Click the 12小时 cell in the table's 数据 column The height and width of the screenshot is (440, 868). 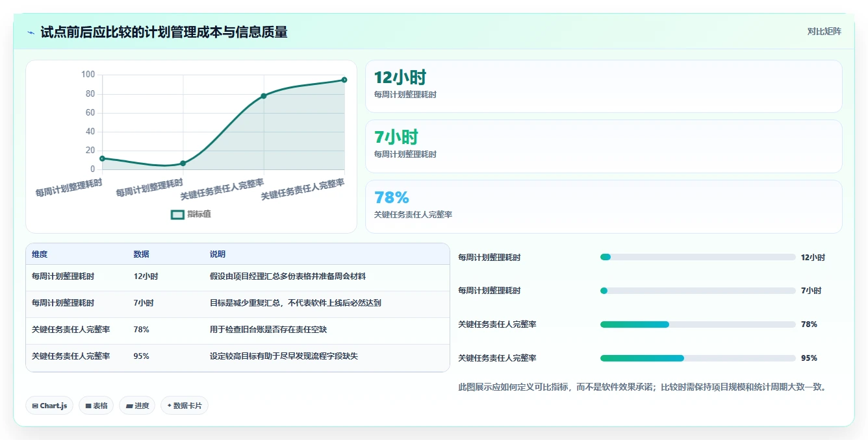(146, 276)
